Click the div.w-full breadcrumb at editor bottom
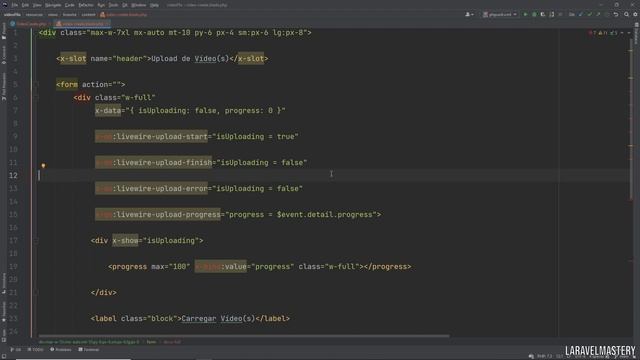 (172, 342)
